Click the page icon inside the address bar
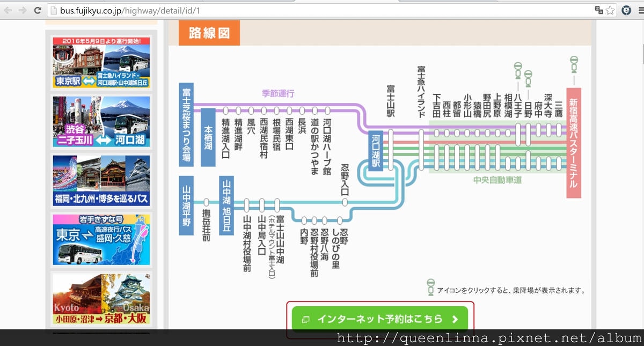 (53, 10)
